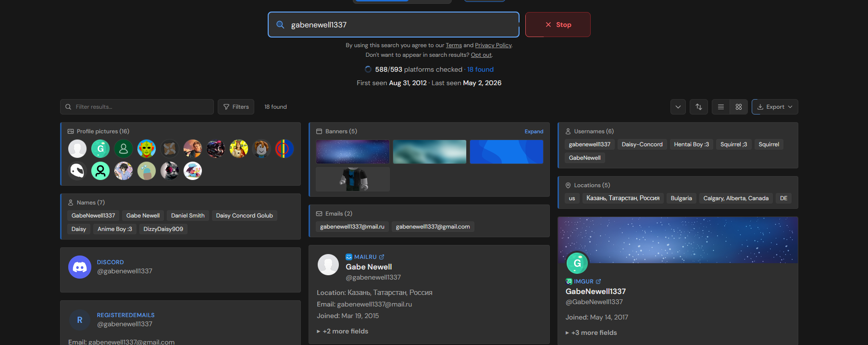Select the dark green person-outline avatar
Image resolution: width=868 pixels, height=345 pixels.
click(124, 149)
